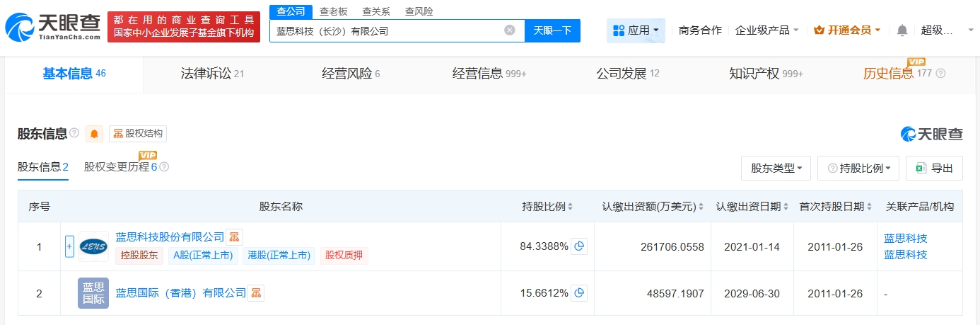Expand row 1 shareholder details plus

pos(69,246)
